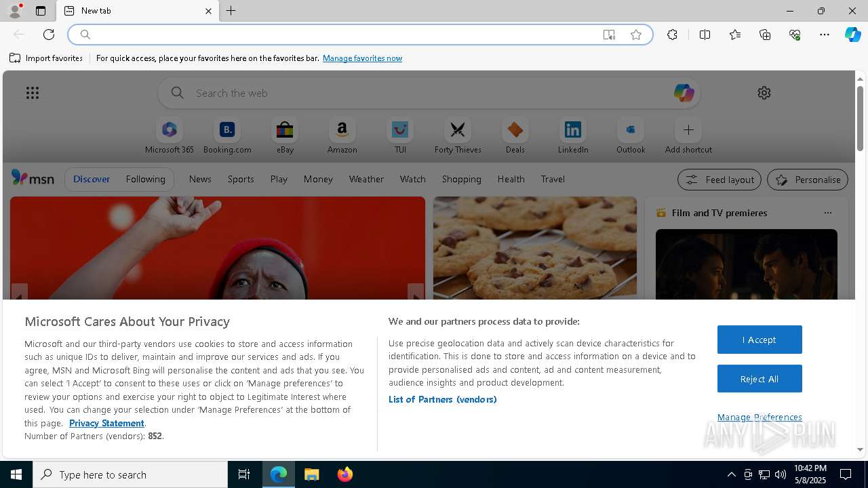Open Film and TV premieres thumbnail
Screen dimensions: 868x488
click(x=747, y=264)
